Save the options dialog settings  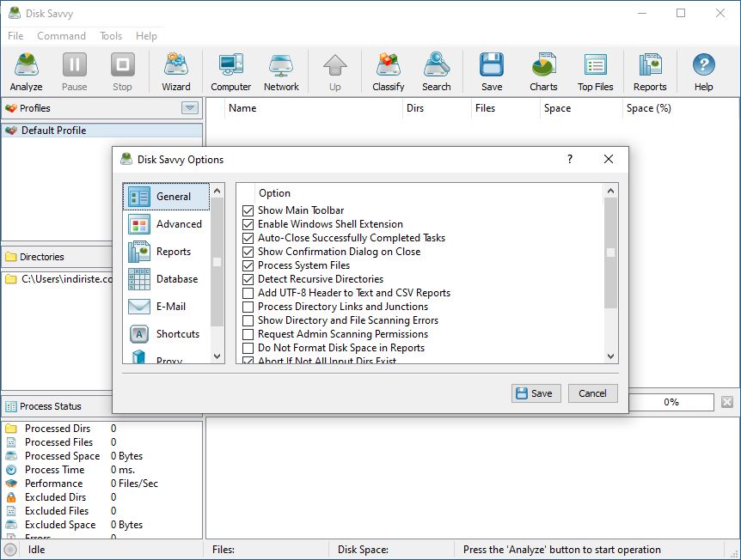click(536, 393)
